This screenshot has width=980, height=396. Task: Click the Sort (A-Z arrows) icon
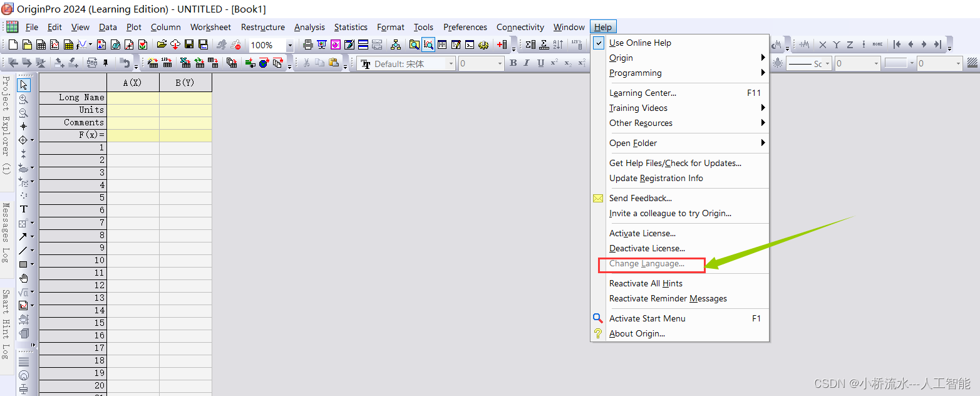pyautogui.click(x=558, y=45)
